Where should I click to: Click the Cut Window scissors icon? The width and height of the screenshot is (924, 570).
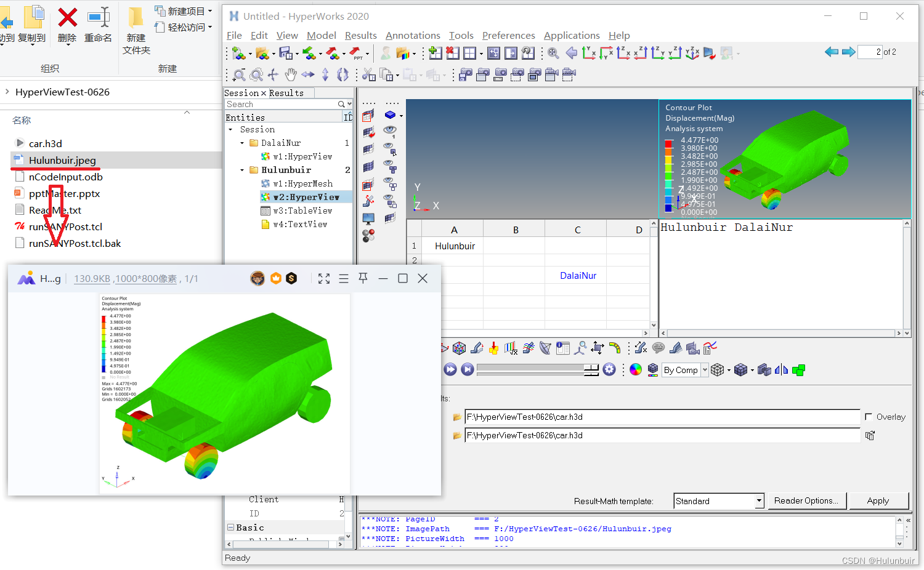pos(369,75)
